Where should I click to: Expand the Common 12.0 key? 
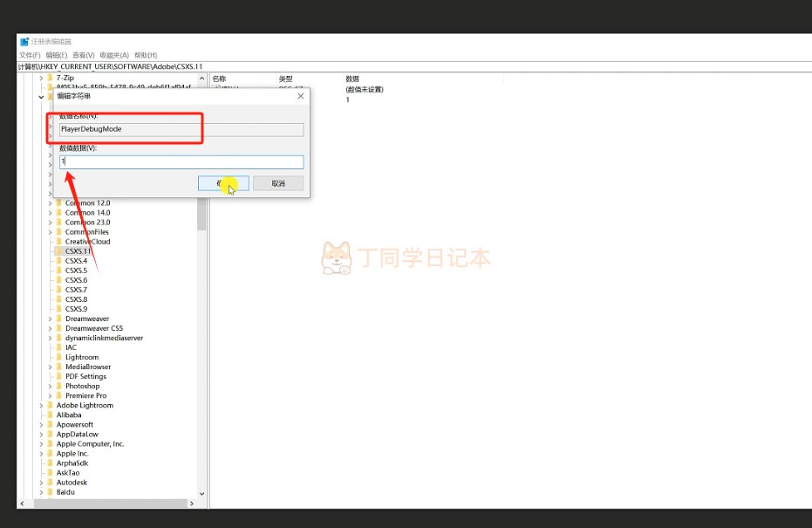[x=51, y=203]
